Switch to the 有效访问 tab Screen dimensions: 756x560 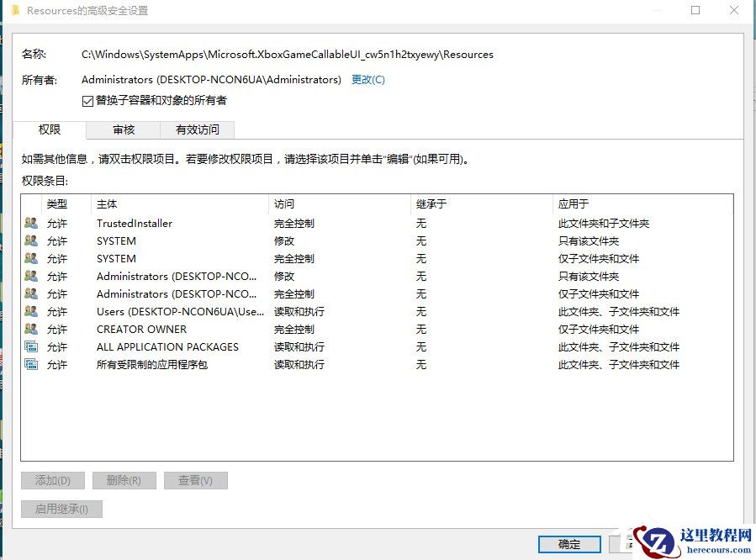pyautogui.click(x=197, y=129)
